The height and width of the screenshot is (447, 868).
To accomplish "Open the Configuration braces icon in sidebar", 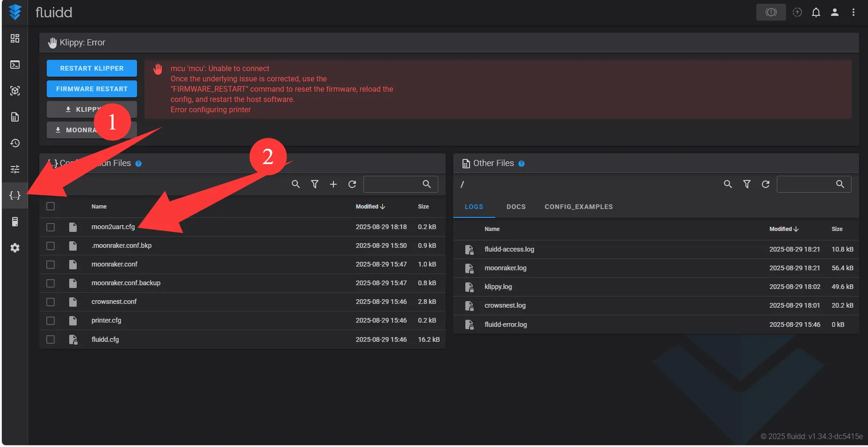I will (x=15, y=195).
